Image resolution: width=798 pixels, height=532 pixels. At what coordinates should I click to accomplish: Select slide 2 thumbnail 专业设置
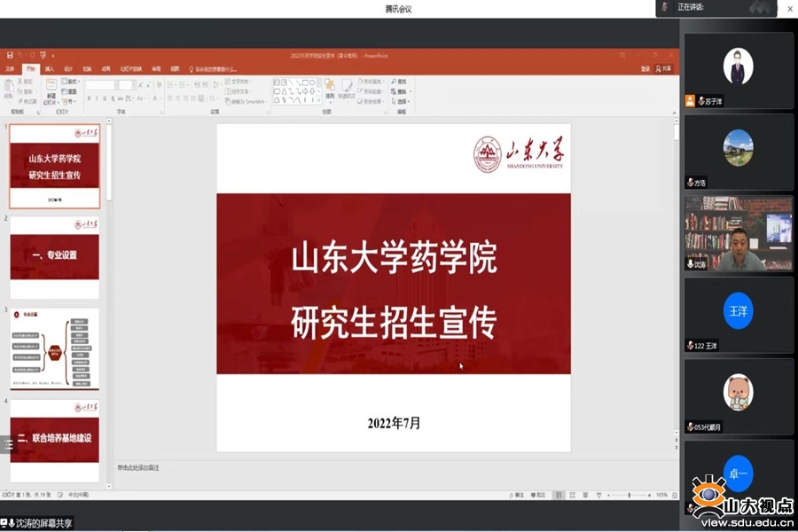click(x=54, y=255)
